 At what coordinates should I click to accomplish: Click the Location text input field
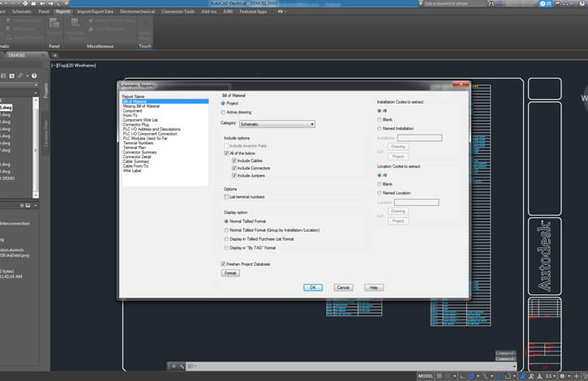coord(417,203)
